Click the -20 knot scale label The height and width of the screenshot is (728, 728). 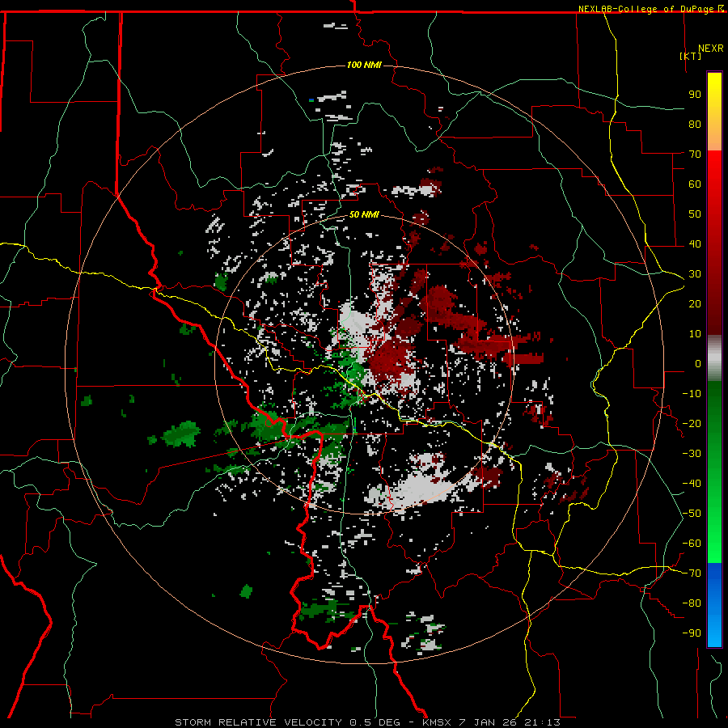(692, 423)
